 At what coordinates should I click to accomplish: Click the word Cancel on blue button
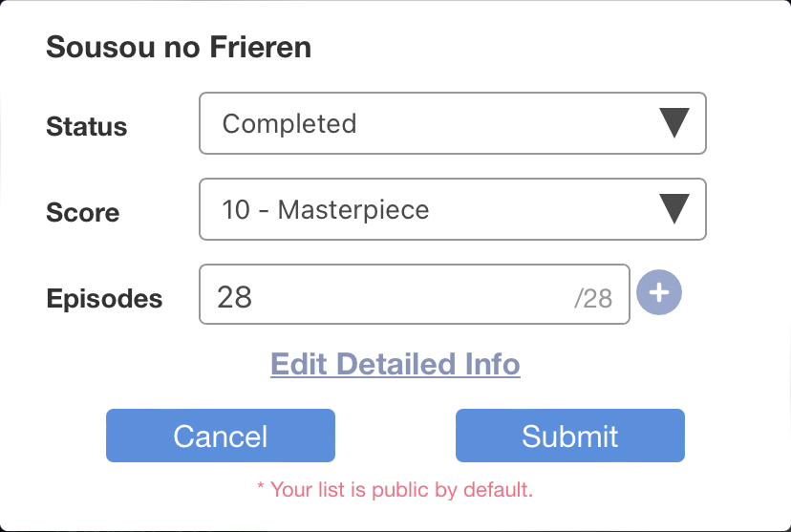pos(221,436)
